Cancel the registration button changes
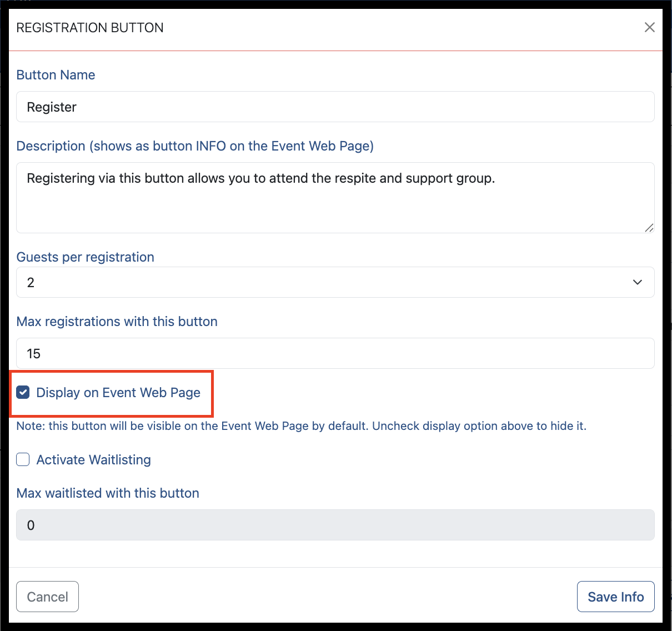The height and width of the screenshot is (631, 672). pos(48,597)
